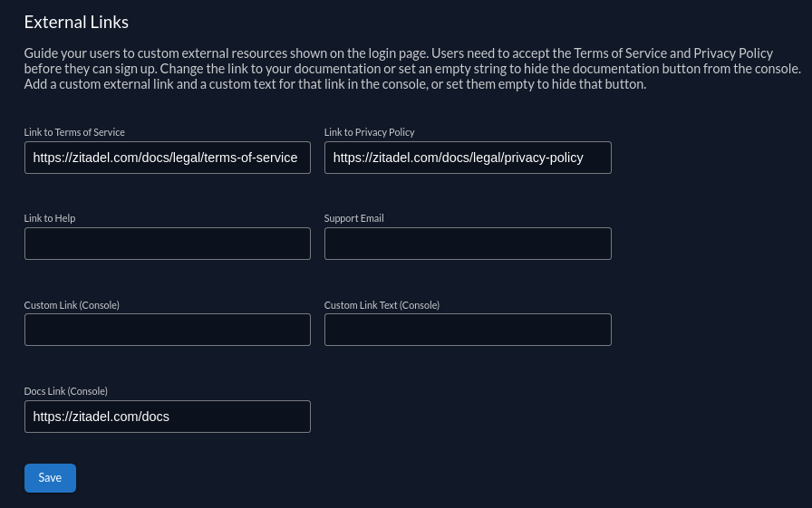Click the "Custom Link (Console)" label

72,305
